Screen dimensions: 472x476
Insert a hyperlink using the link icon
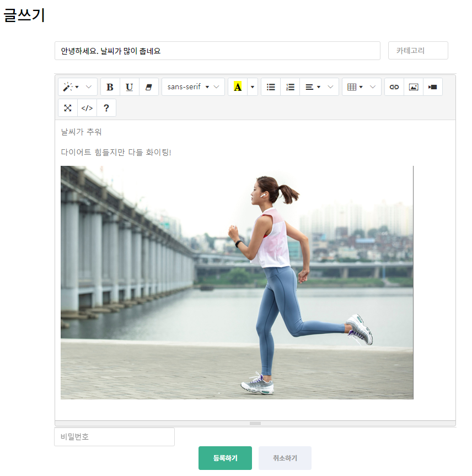pyautogui.click(x=394, y=86)
